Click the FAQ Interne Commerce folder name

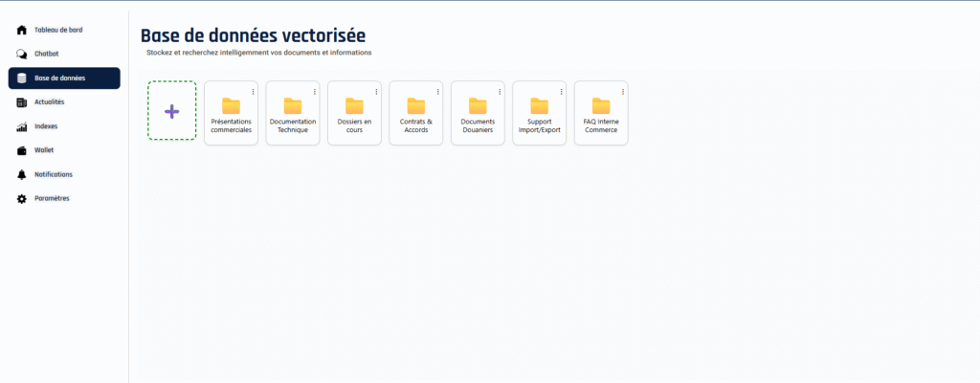point(601,125)
